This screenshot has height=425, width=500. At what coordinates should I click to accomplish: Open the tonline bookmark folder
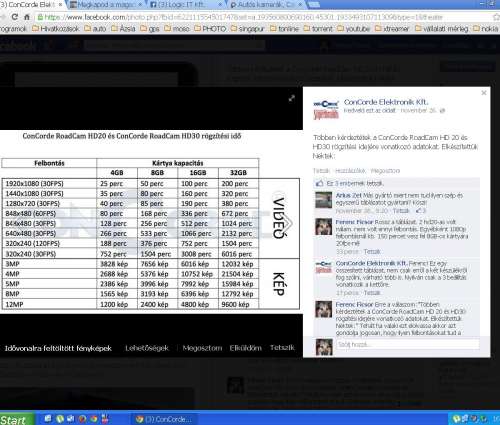coord(284,29)
